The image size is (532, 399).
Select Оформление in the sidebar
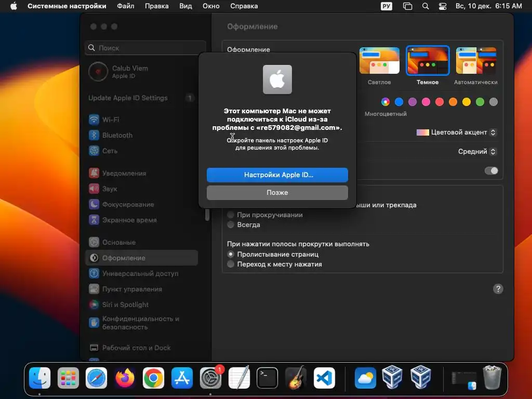[x=141, y=258]
